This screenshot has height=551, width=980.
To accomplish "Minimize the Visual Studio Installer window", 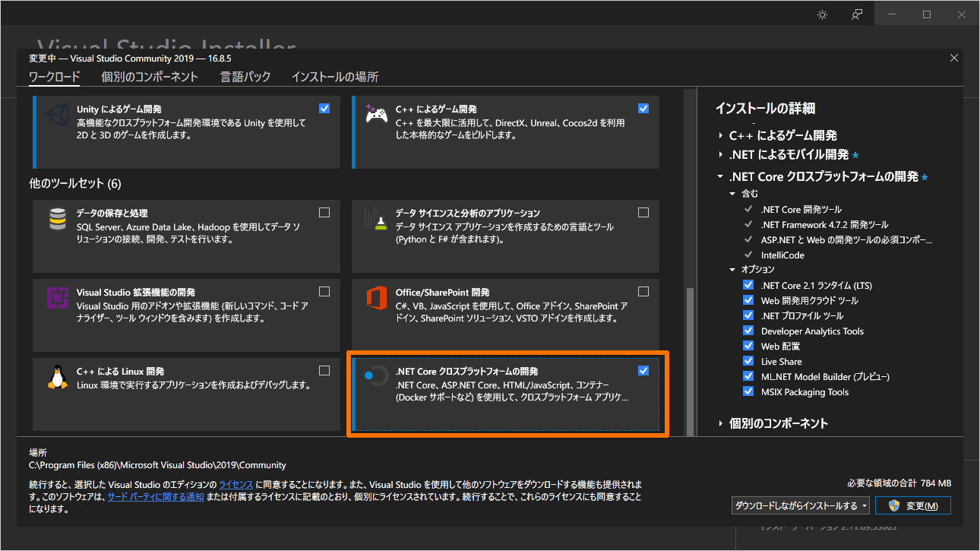I will (x=892, y=14).
